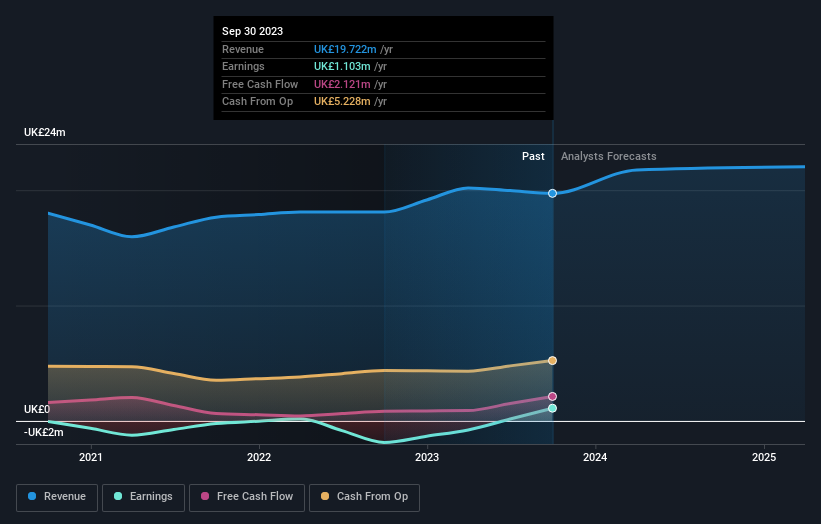The image size is (821, 524).
Task: Click the 2022 x-axis label
Action: click(x=259, y=458)
